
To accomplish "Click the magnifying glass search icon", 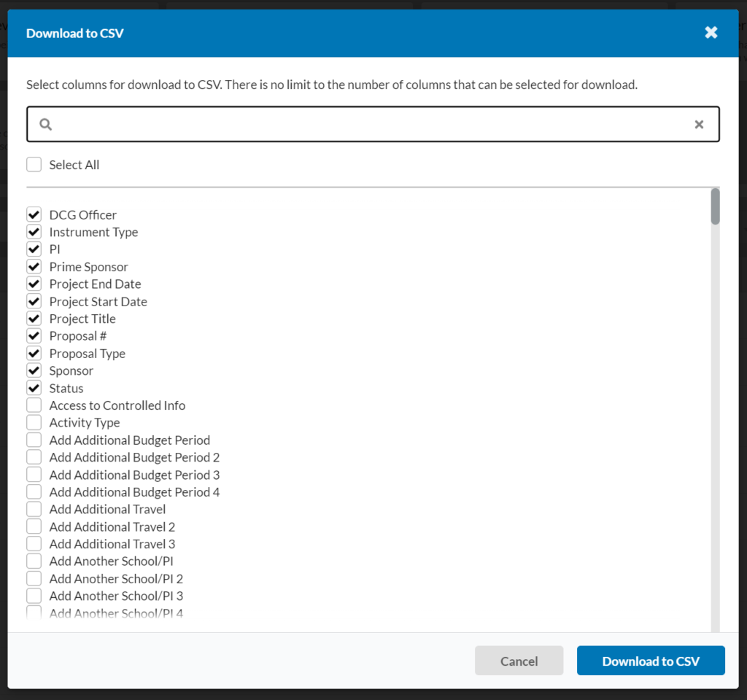I will (45, 125).
